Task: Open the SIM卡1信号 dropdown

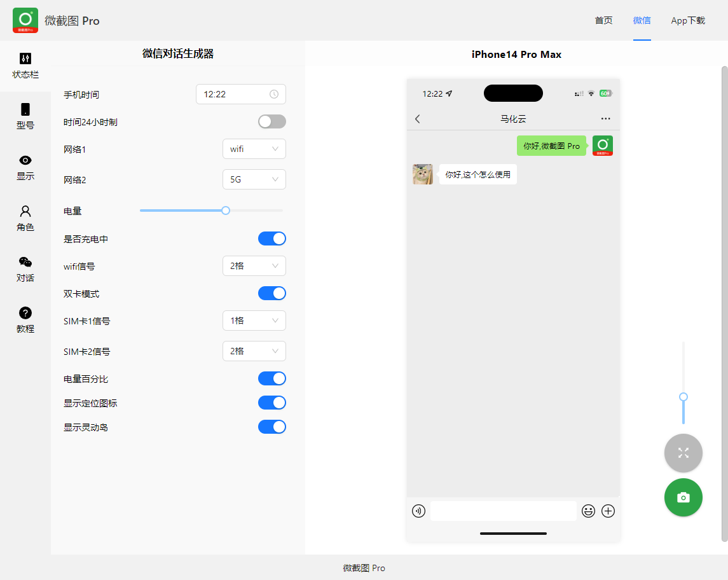Action: point(254,321)
